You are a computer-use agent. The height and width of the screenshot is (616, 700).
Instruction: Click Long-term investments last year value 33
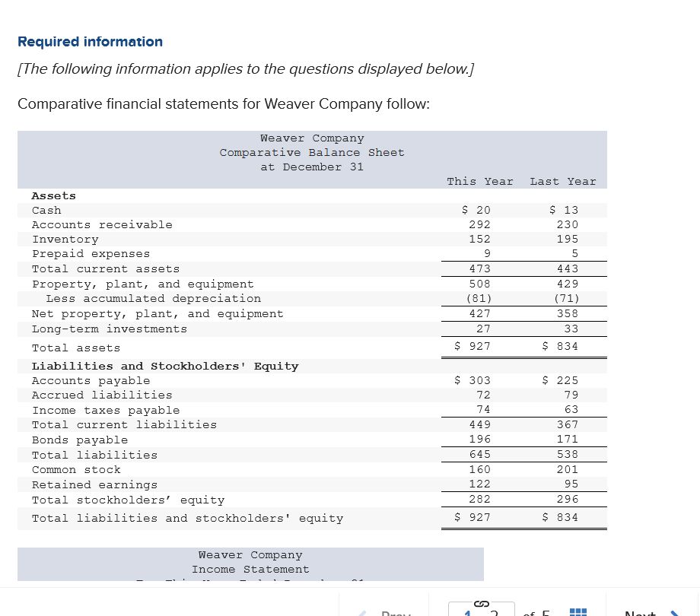571,329
